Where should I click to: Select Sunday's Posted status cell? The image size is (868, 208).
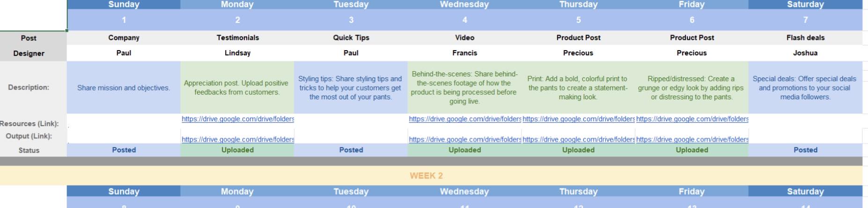[124, 150]
